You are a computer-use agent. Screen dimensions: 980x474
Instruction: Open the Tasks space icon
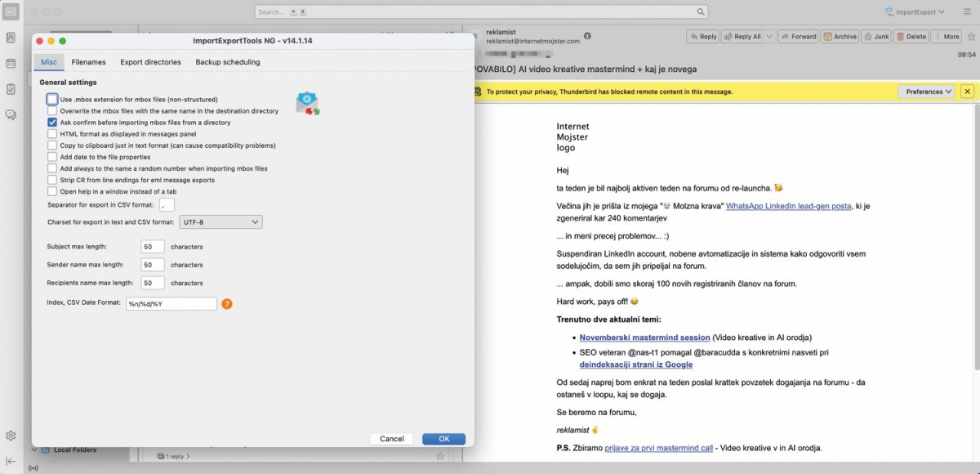click(11, 88)
